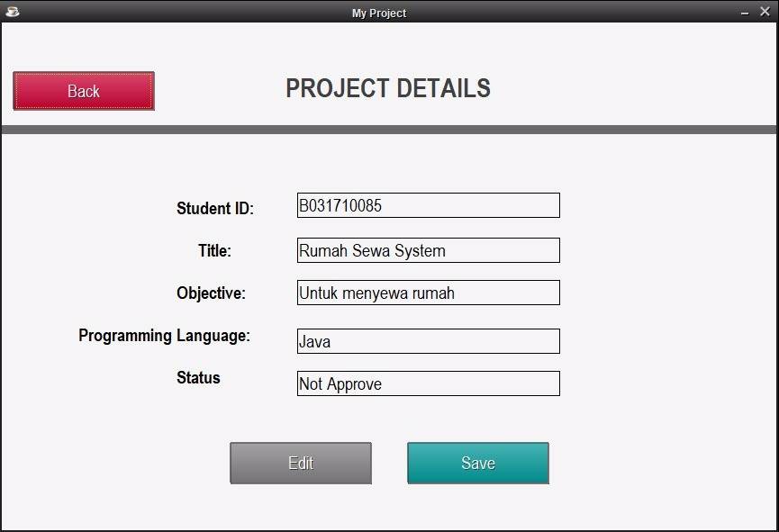Click the Programming Language field containing Java
Screen dimensions: 779x532
[x=429, y=341]
